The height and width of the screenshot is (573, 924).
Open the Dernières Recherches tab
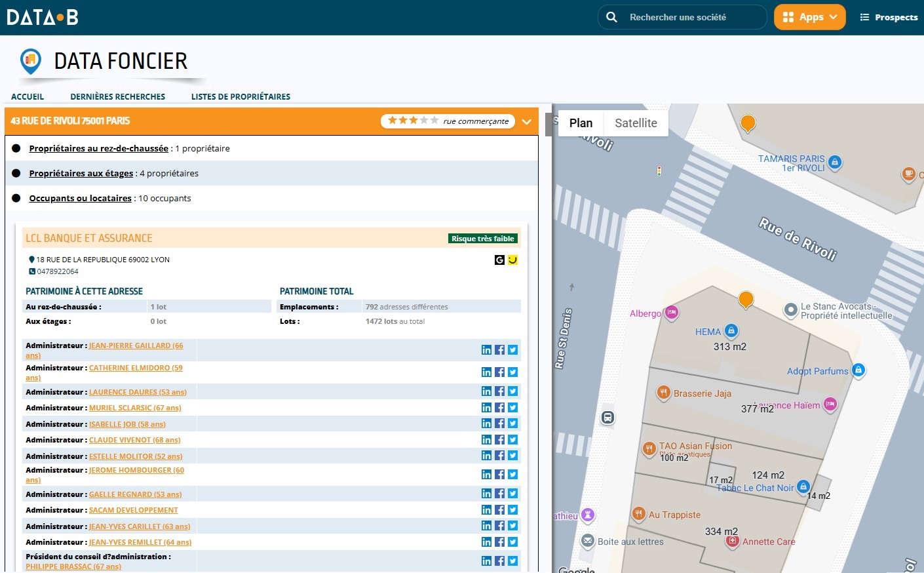tap(118, 96)
